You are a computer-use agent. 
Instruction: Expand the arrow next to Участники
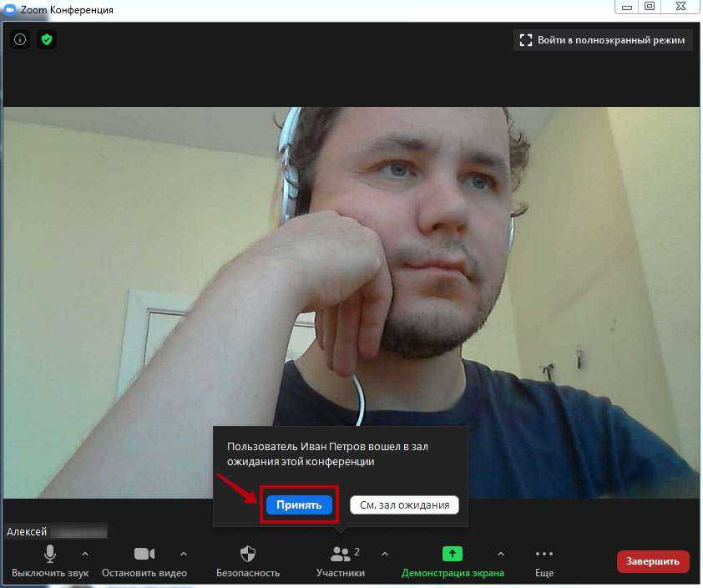[385, 554]
